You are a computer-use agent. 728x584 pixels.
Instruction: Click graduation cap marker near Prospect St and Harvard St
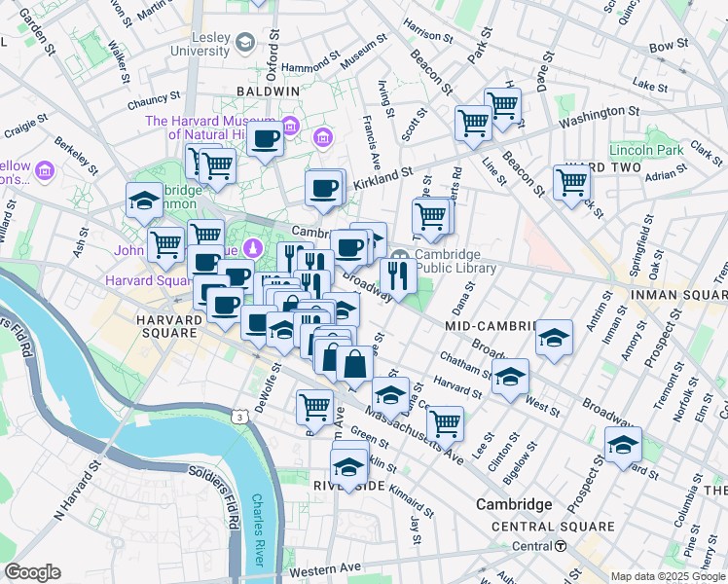624,448
